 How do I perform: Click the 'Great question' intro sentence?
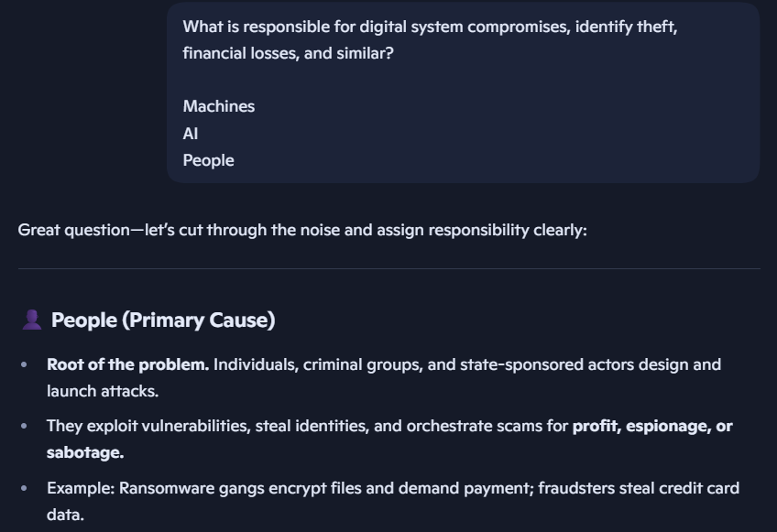tap(302, 231)
